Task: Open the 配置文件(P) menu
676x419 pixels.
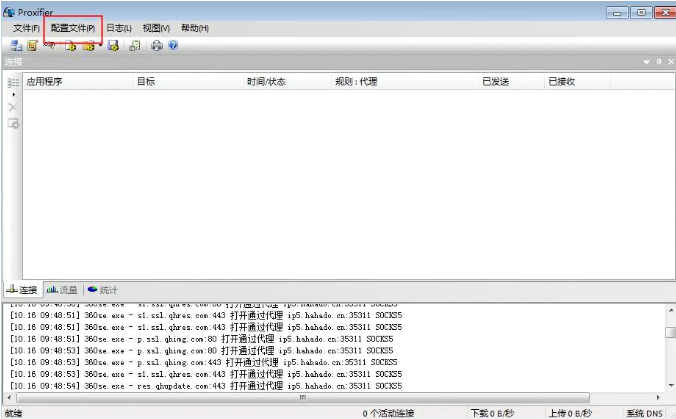Action: pyautogui.click(x=73, y=28)
